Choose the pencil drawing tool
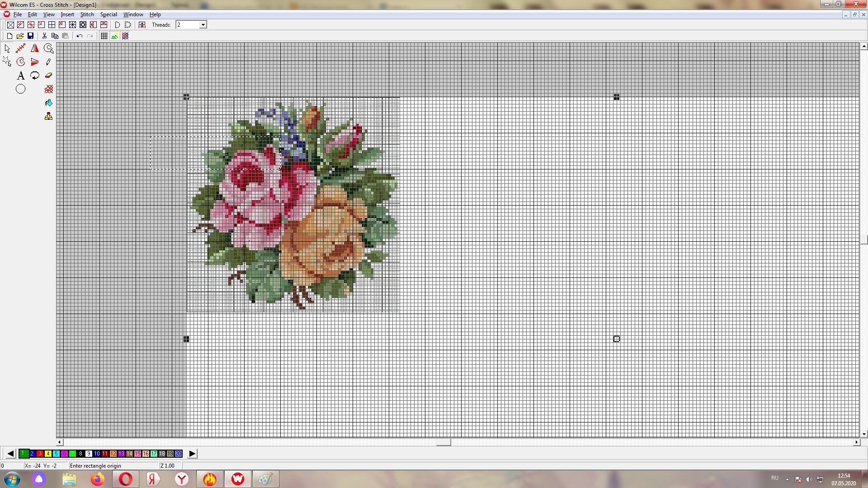 pos(48,62)
